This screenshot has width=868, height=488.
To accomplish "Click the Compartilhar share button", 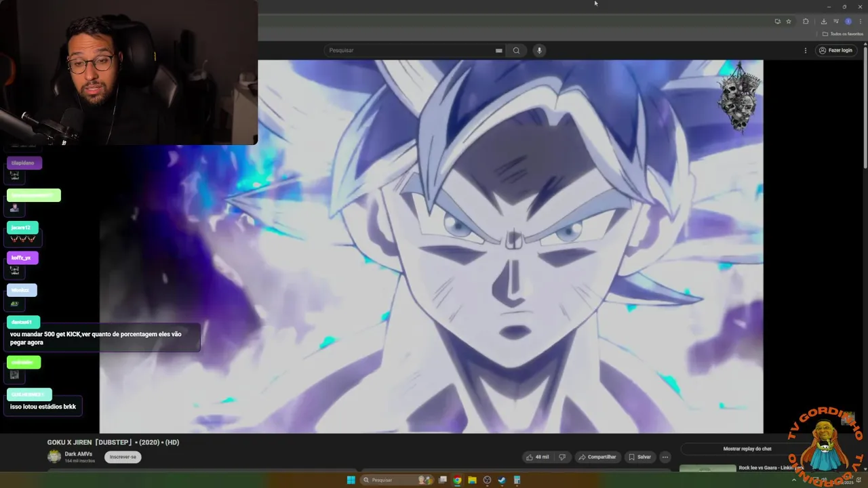I will coord(597,457).
